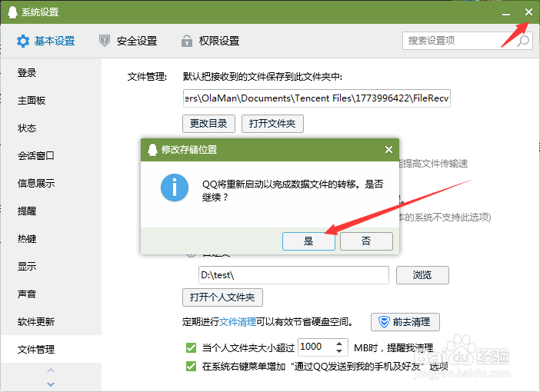
Task: Minimize the 系统设置 window
Action: [x=506, y=14]
